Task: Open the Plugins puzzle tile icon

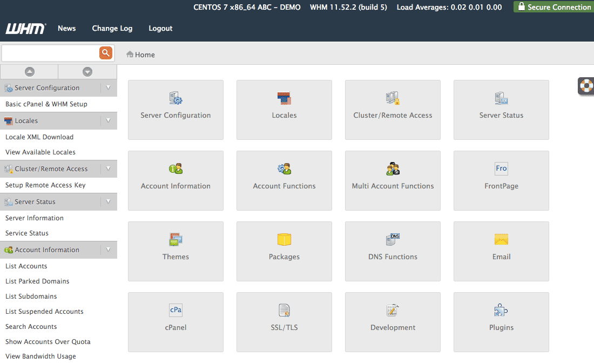Action: [501, 310]
